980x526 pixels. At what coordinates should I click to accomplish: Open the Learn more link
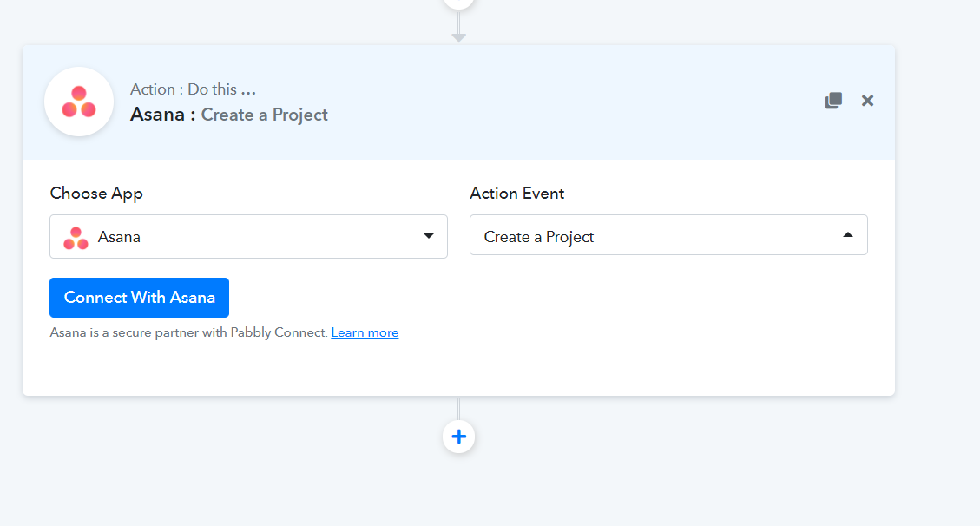coord(365,332)
